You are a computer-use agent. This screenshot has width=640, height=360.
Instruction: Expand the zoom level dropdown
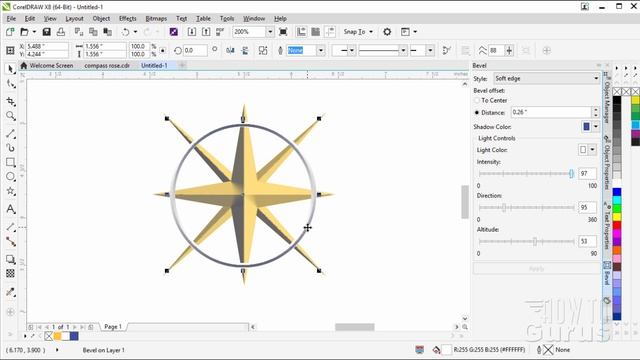click(x=270, y=32)
